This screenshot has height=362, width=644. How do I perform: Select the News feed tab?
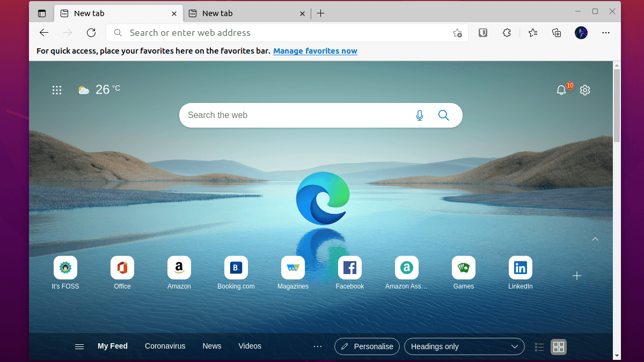pyautogui.click(x=212, y=346)
